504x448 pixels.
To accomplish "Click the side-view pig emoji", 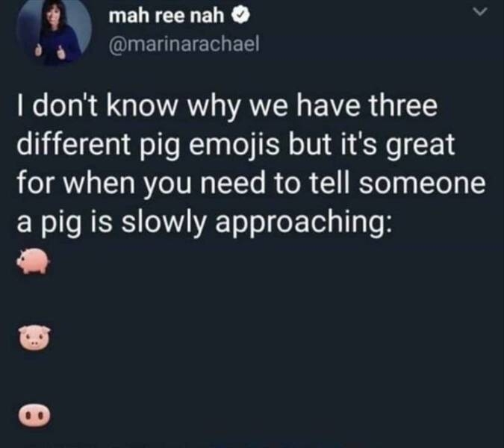I will pos(34,263).
